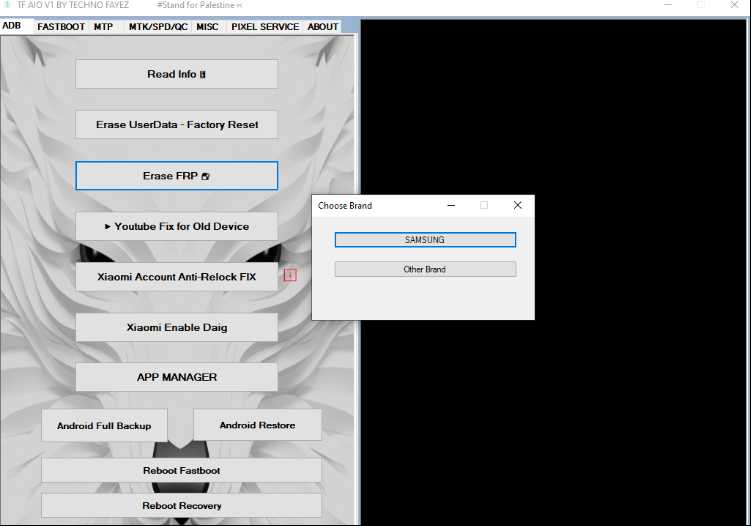Minimize the TF AIO main window
751x526 pixels.
668,5
